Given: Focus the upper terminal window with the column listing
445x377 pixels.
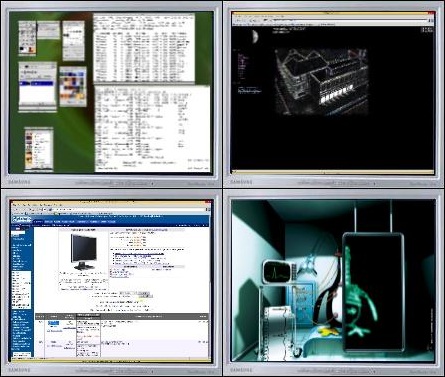Looking at the screenshot, I should 144,48.
